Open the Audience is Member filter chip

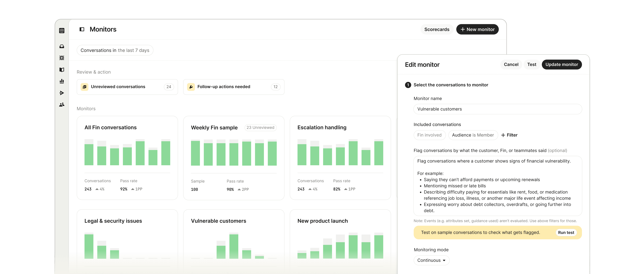tap(473, 135)
